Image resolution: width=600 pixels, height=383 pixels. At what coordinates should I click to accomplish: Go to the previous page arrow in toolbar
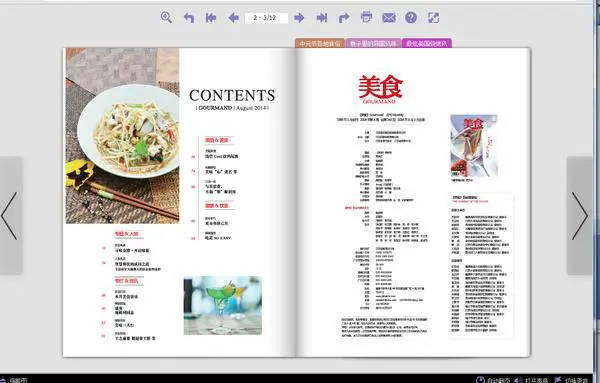tap(233, 18)
